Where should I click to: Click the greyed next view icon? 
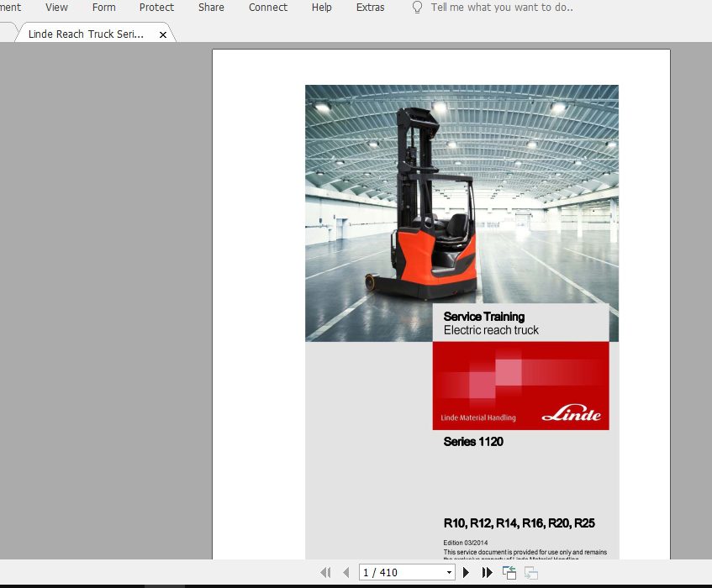530,573
